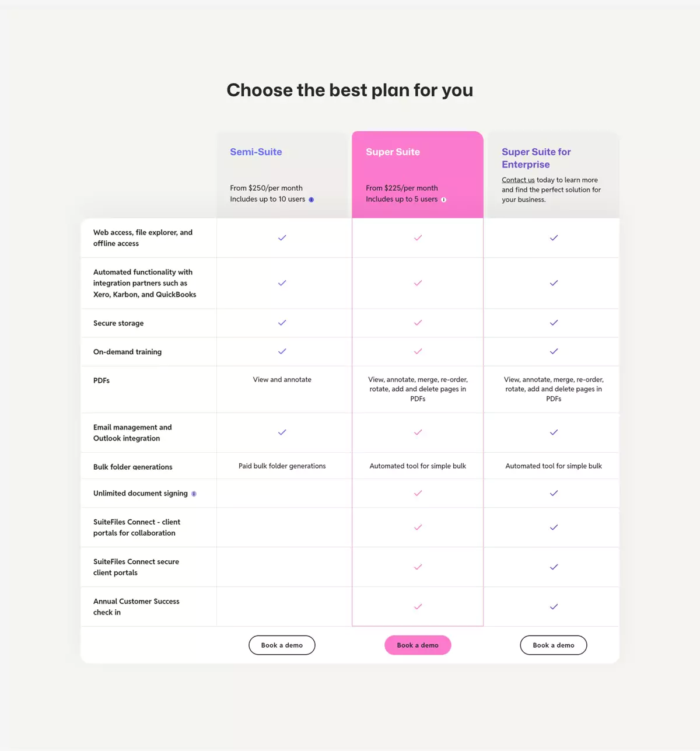The image size is (700, 751).
Task: Click the Semi-Suite checkmark for Secure storage
Action: pos(282,323)
